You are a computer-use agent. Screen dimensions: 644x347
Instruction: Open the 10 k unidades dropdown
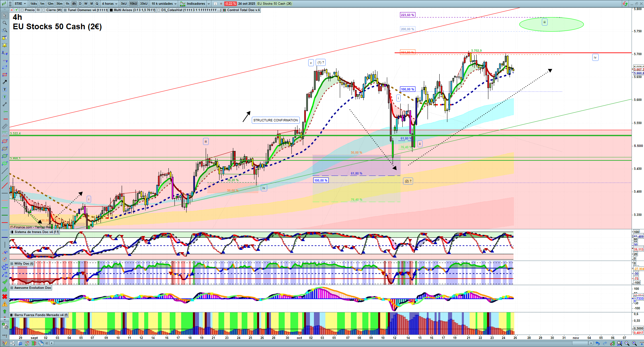[x=164, y=4]
